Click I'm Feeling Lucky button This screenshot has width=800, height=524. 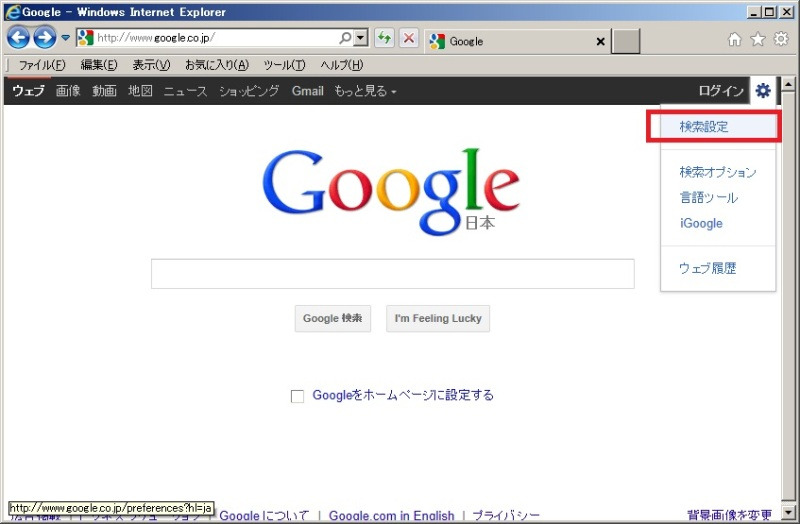tap(438, 318)
